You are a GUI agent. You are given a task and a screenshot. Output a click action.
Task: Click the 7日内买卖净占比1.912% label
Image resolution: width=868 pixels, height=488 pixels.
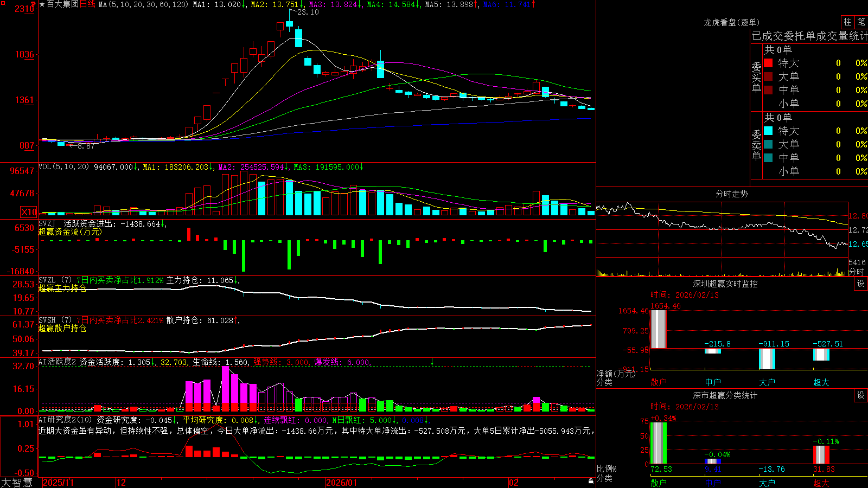point(120,280)
